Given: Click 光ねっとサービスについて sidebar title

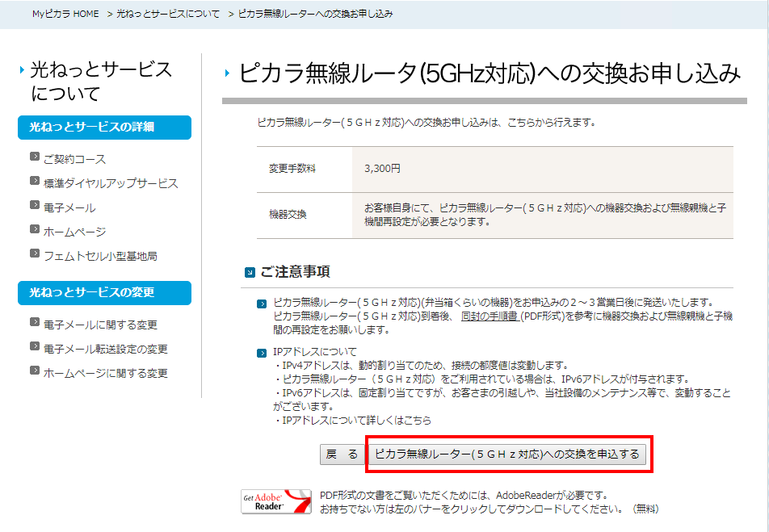Looking at the screenshot, I should pyautogui.click(x=100, y=81).
